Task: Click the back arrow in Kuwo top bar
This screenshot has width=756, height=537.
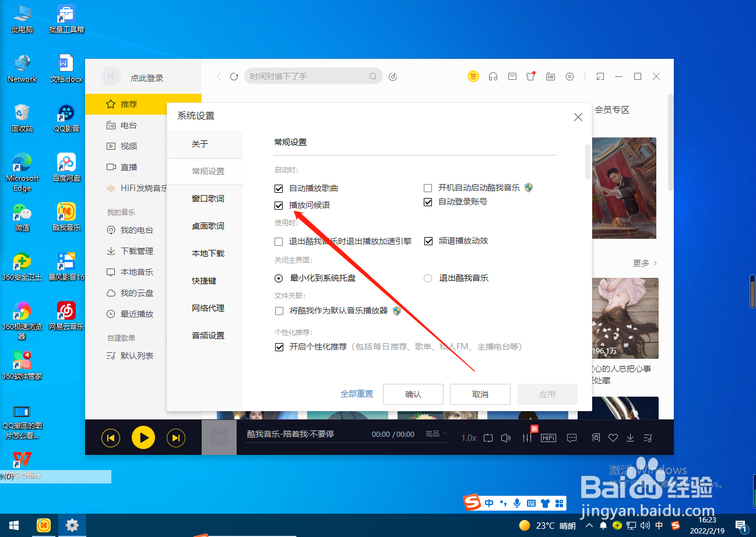Action: (x=219, y=76)
